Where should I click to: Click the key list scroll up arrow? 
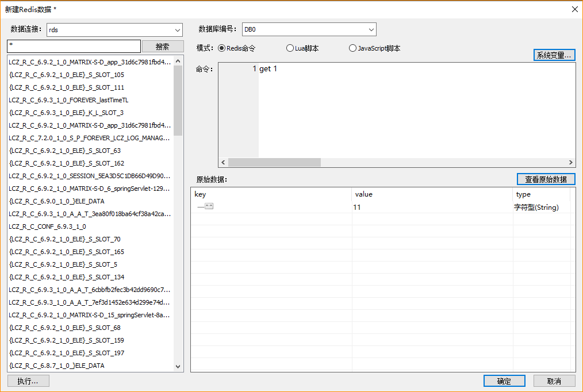[178, 62]
